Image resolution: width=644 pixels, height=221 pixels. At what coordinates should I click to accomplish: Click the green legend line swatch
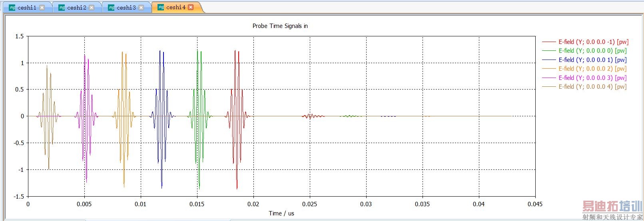(549, 51)
